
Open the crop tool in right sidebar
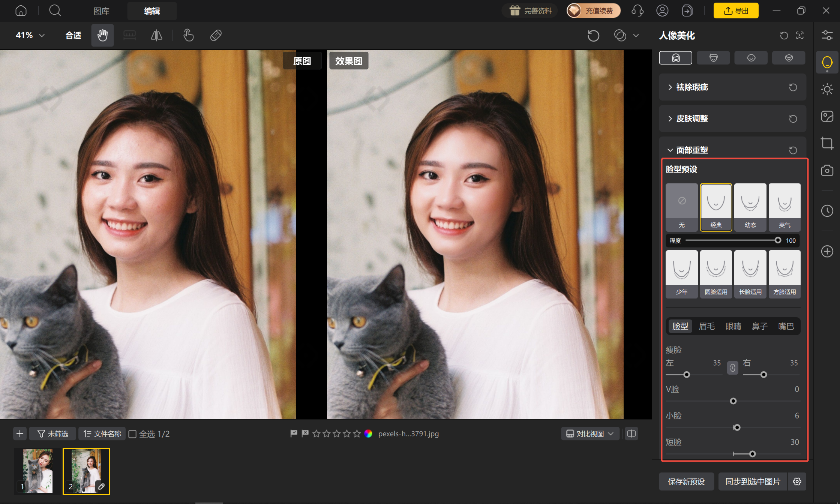pyautogui.click(x=827, y=143)
